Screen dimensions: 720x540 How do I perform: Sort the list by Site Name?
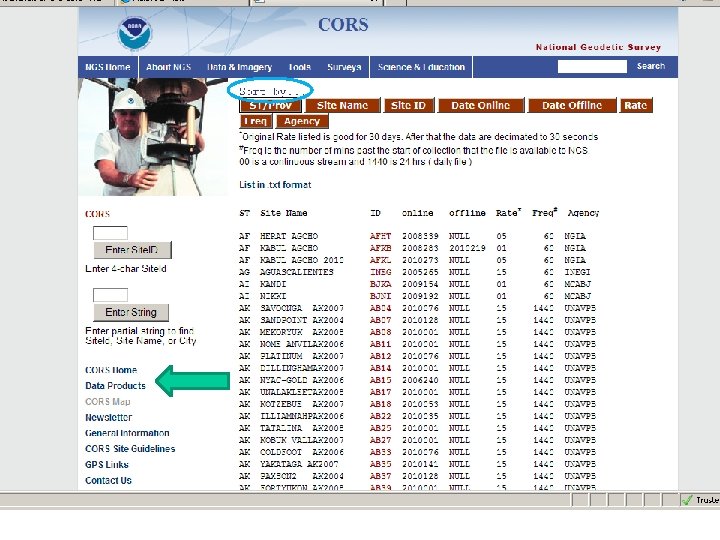coord(343,105)
